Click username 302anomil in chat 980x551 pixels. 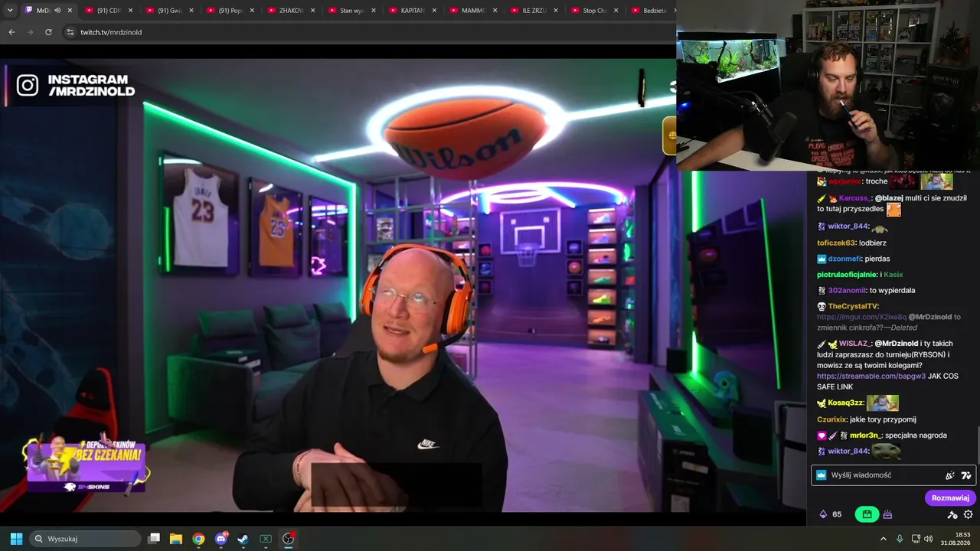coord(847,291)
